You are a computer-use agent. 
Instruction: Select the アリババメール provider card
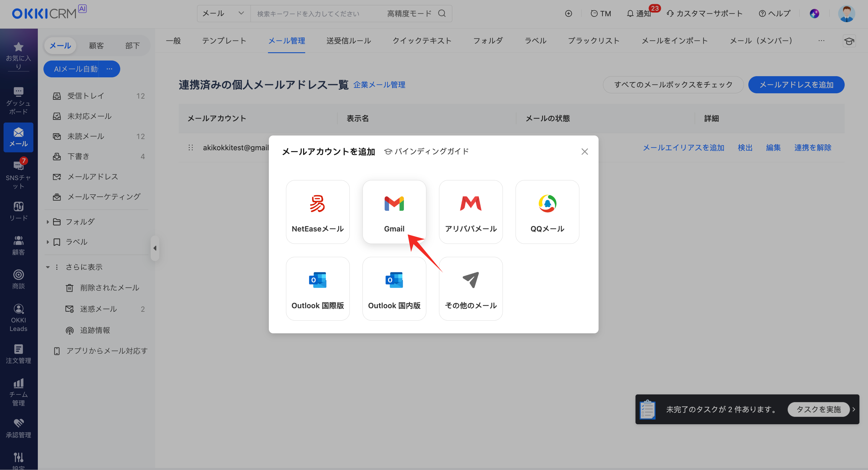pyautogui.click(x=470, y=212)
